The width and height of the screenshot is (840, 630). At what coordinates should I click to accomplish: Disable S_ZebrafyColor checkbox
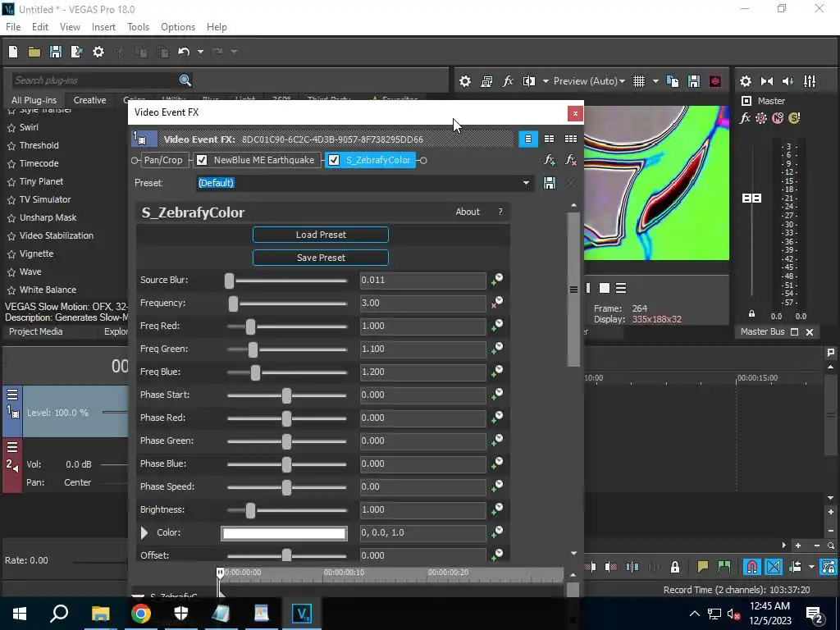334,160
